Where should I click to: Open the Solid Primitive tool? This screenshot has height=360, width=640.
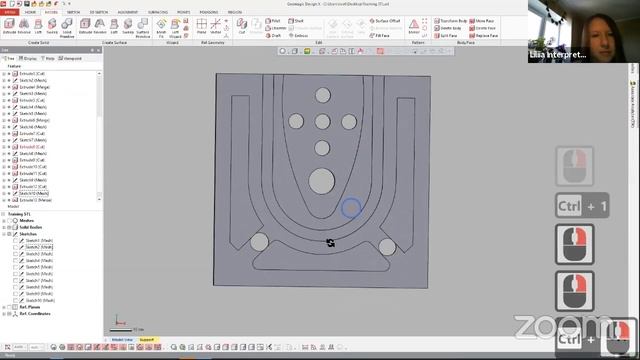(67, 28)
